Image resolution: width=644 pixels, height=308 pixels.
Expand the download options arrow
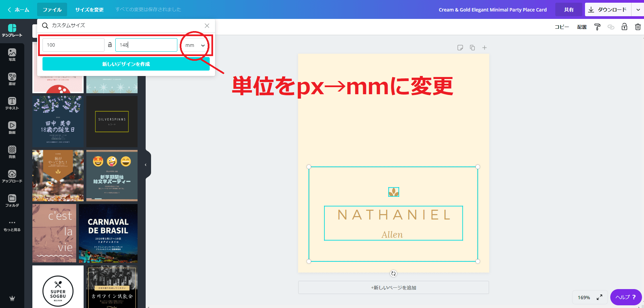tap(638, 10)
